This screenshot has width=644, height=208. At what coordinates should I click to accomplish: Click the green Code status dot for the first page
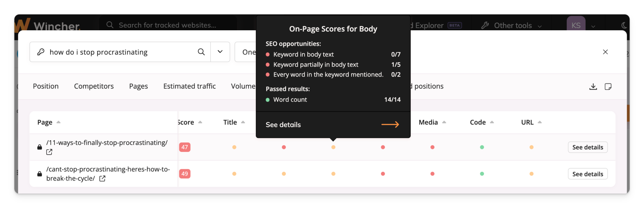pyautogui.click(x=481, y=147)
